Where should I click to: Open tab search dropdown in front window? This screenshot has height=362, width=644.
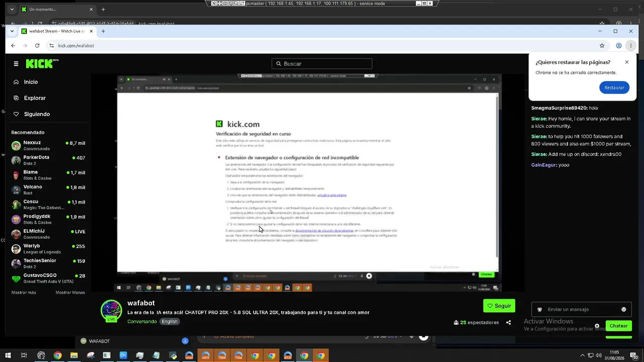[12, 31]
